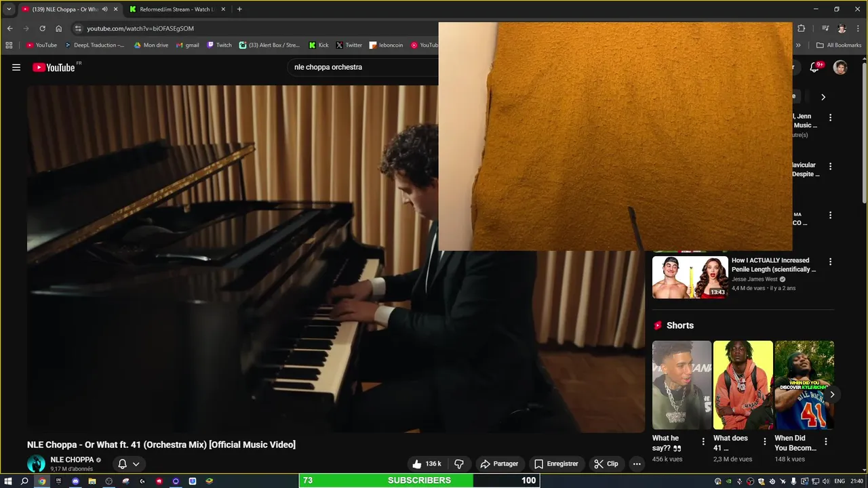The width and height of the screenshot is (868, 488).
Task: Open the page scrollbar up arrow
Action: (x=864, y=60)
